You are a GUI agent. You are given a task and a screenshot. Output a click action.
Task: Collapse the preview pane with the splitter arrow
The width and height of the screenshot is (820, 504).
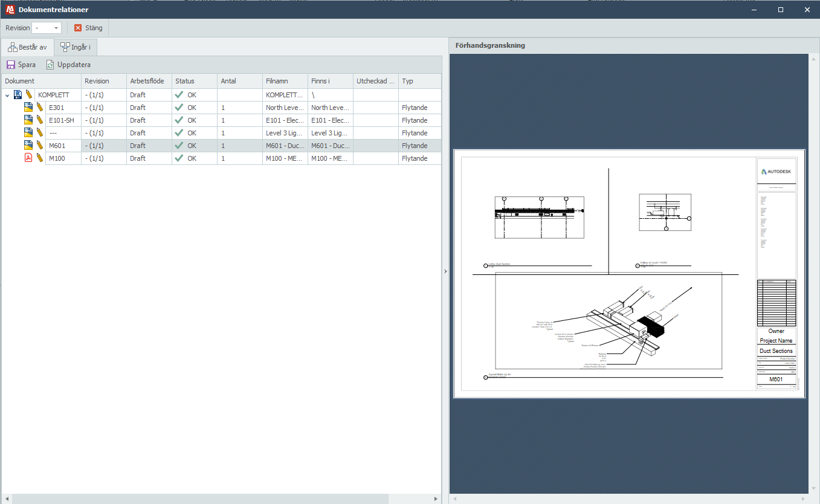(x=445, y=271)
